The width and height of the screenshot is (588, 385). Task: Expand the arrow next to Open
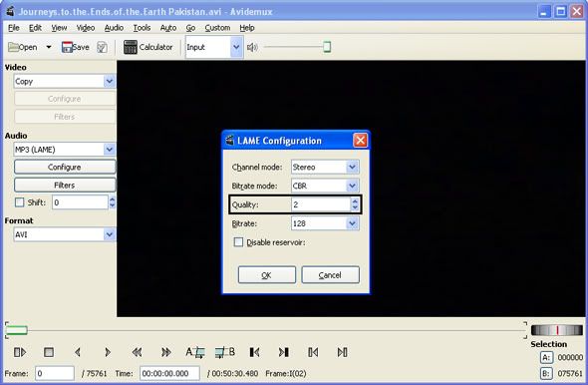point(49,47)
